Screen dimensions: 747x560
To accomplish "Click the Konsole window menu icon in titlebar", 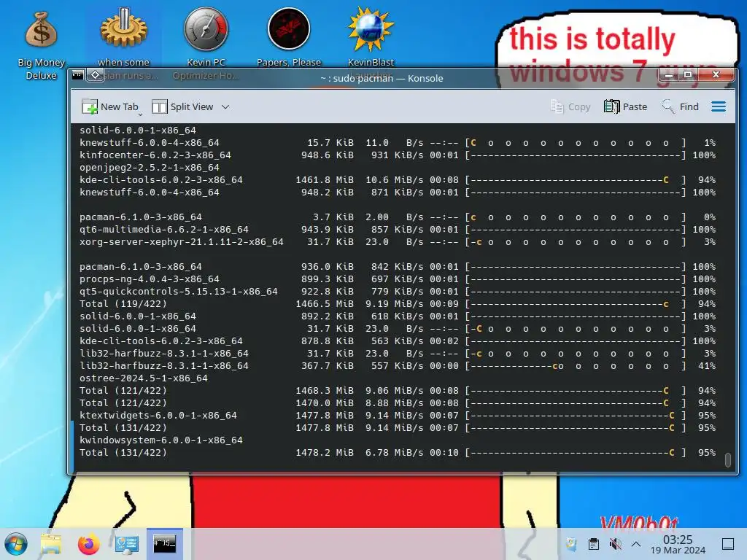I will click(x=77, y=75).
